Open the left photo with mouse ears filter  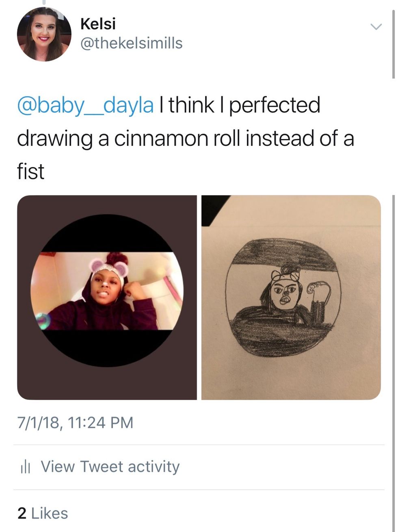(x=107, y=297)
